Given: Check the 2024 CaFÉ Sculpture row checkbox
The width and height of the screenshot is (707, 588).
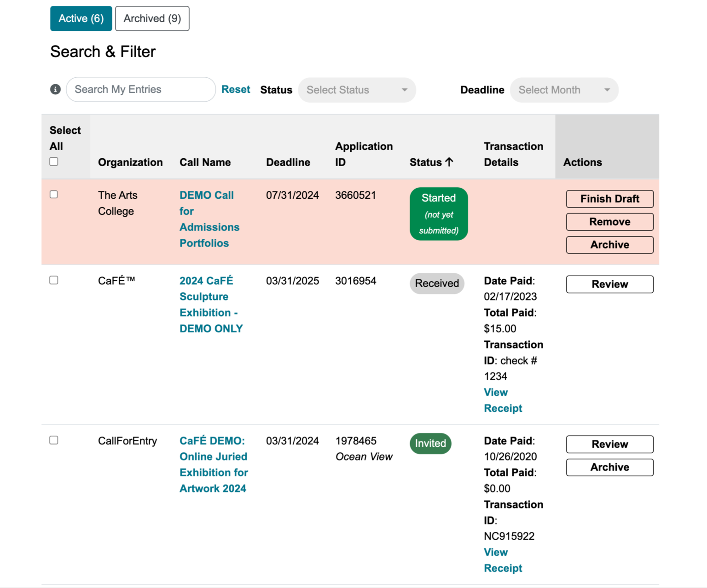Looking at the screenshot, I should 54,280.
